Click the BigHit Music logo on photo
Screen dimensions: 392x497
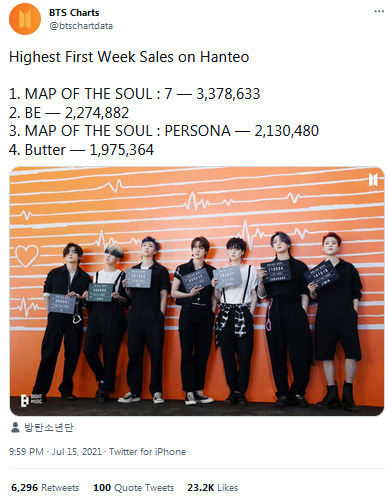(x=32, y=399)
